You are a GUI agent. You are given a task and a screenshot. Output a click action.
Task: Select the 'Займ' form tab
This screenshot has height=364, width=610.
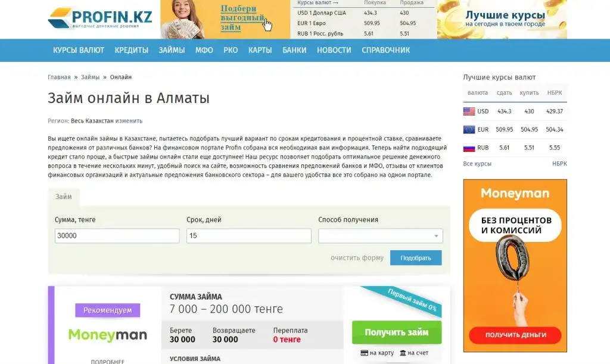point(63,197)
